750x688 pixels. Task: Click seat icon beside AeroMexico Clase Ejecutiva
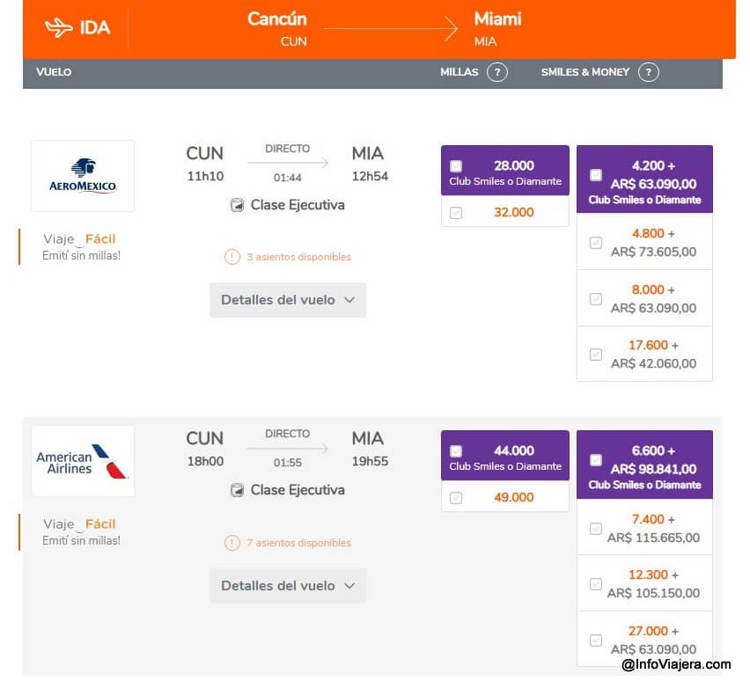click(x=237, y=205)
